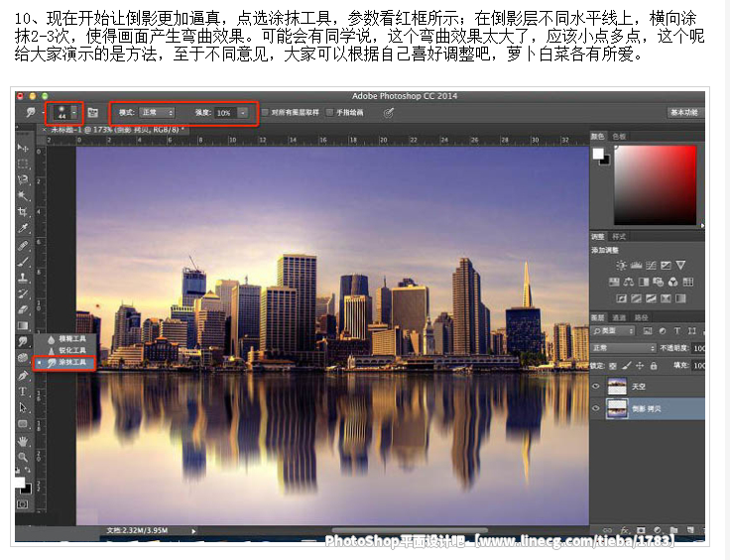Select the Crop tool
The width and height of the screenshot is (730, 560).
(23, 212)
